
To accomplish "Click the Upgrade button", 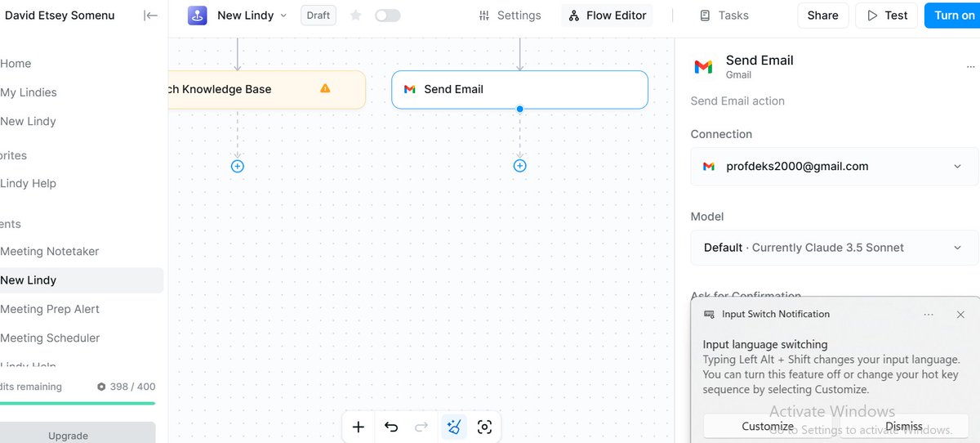I will click(x=78, y=435).
